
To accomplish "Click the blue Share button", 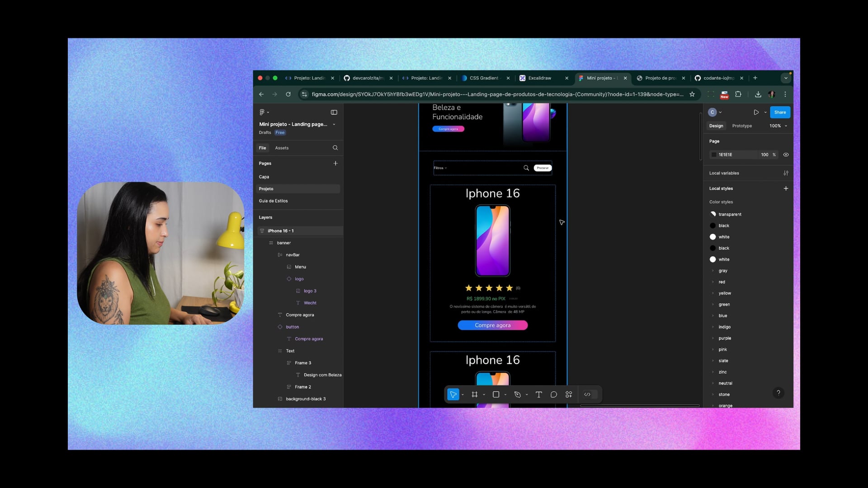I will (x=780, y=112).
